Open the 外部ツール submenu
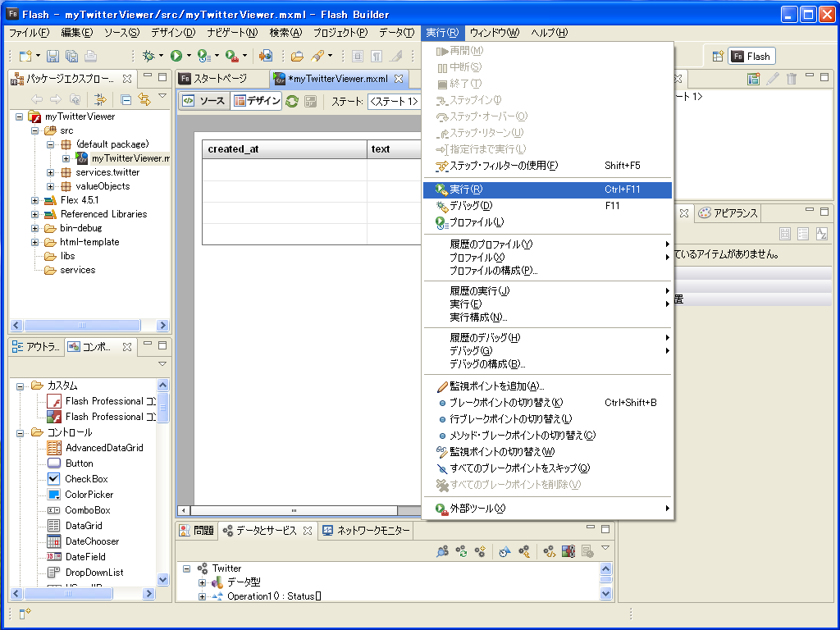The height and width of the screenshot is (630, 840). pyautogui.click(x=547, y=509)
